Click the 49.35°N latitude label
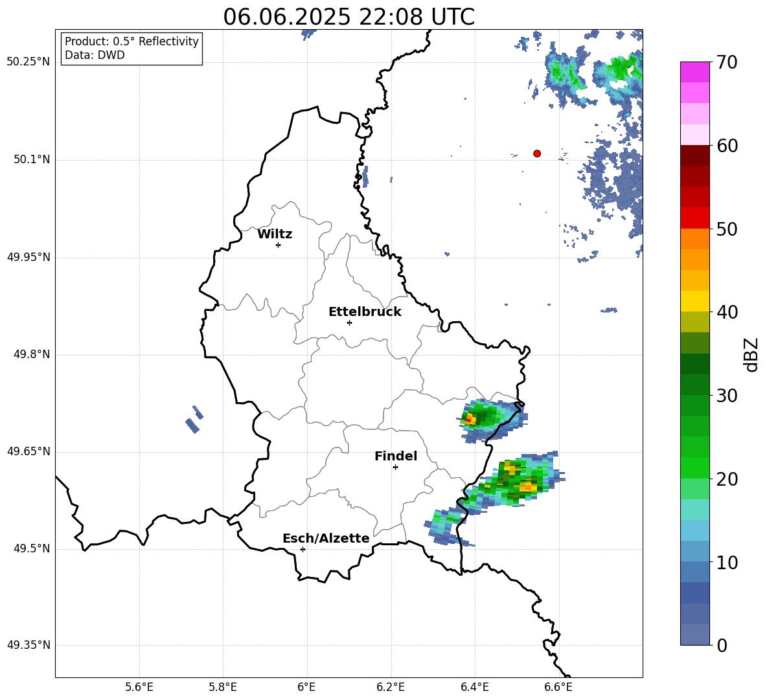767x700 pixels. 29,645
